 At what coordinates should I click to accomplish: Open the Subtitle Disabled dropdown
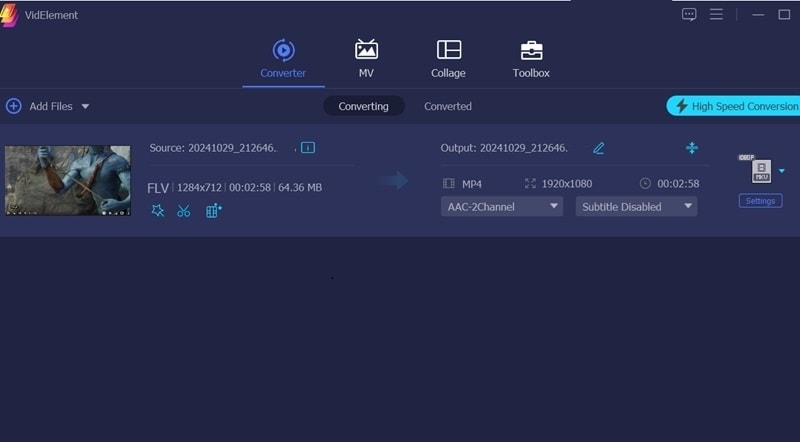pyautogui.click(x=636, y=206)
